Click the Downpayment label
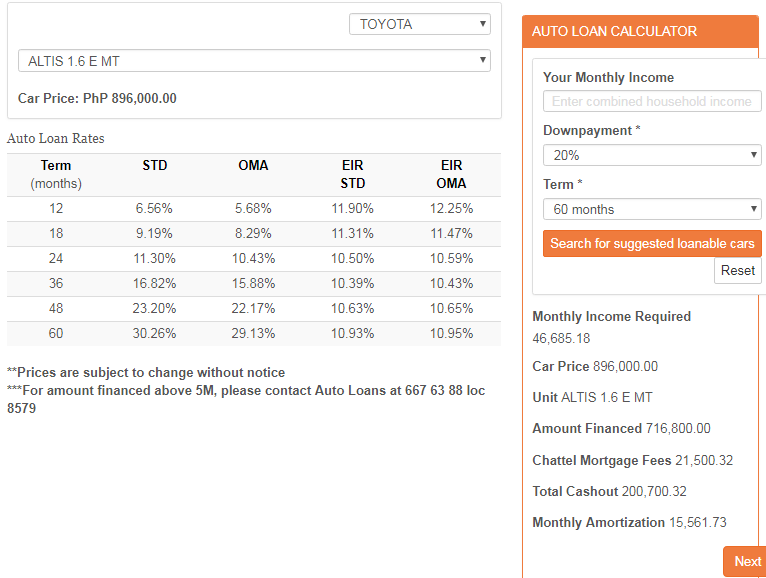This screenshot has height=578, width=766. (592, 130)
